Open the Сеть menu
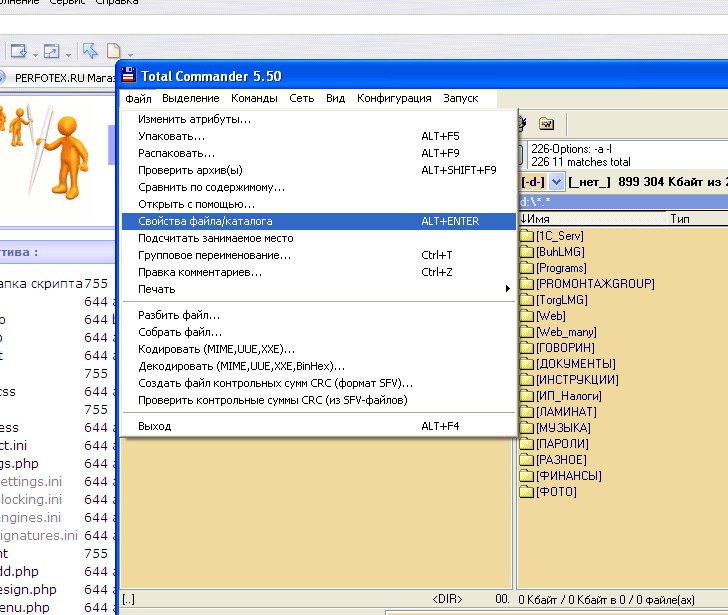The width and height of the screenshot is (728, 615). (x=301, y=98)
